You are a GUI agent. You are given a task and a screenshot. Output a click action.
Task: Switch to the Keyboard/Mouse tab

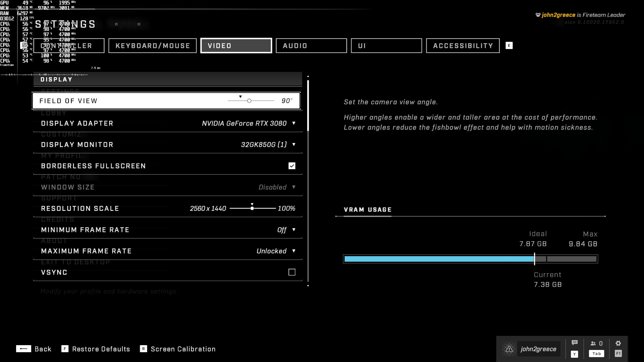(x=152, y=46)
